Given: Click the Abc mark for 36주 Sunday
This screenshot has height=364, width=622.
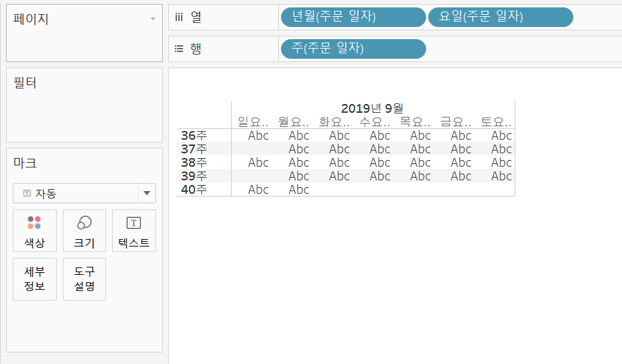Looking at the screenshot, I should [x=258, y=136].
